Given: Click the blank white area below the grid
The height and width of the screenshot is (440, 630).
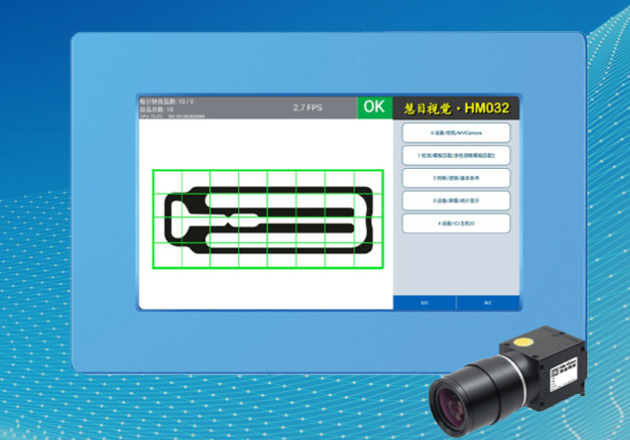Looking at the screenshot, I should (x=265, y=288).
